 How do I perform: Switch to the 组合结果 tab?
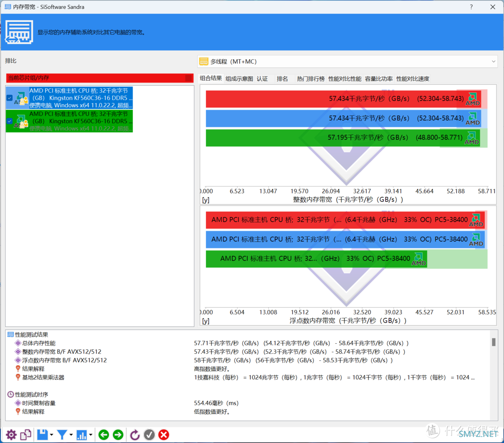[211, 78]
